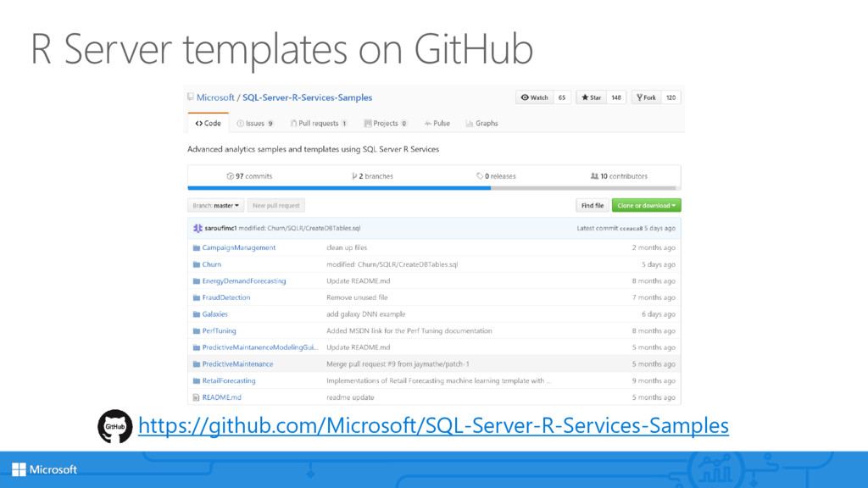Toggle Watch on this repository
The width and height of the screenshot is (868, 488).
pyautogui.click(x=534, y=97)
